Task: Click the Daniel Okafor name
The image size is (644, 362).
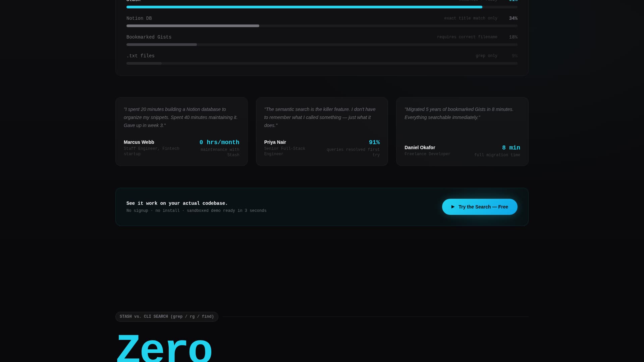Action: [x=420, y=147]
